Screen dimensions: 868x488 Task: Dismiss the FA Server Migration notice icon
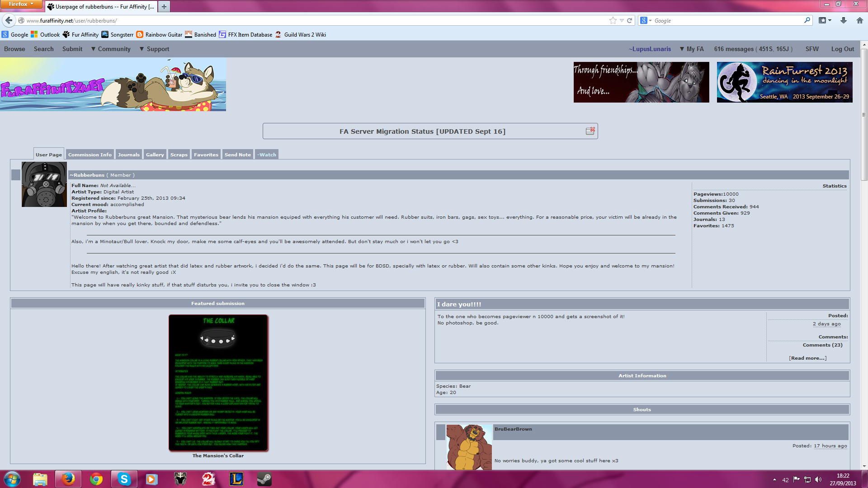tap(590, 131)
